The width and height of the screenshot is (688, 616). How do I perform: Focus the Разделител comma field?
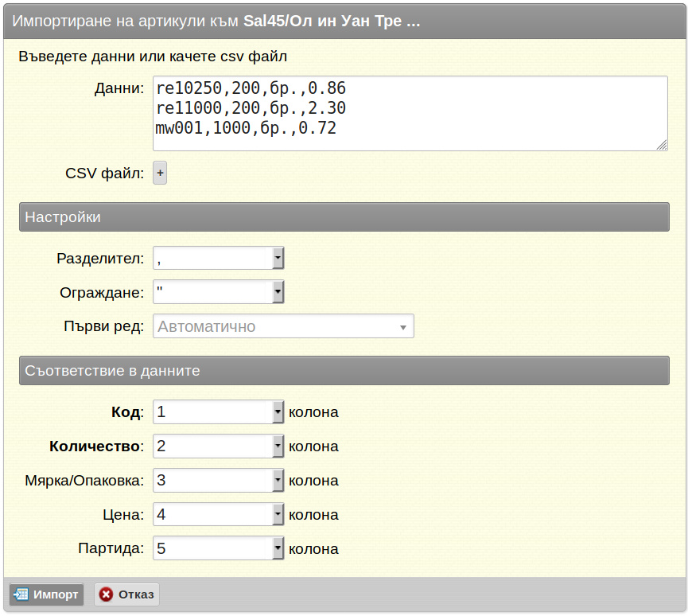(213, 258)
